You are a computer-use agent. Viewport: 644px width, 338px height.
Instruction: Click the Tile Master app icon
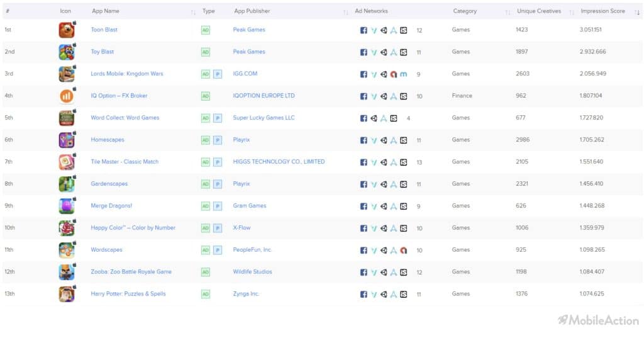[67, 162]
